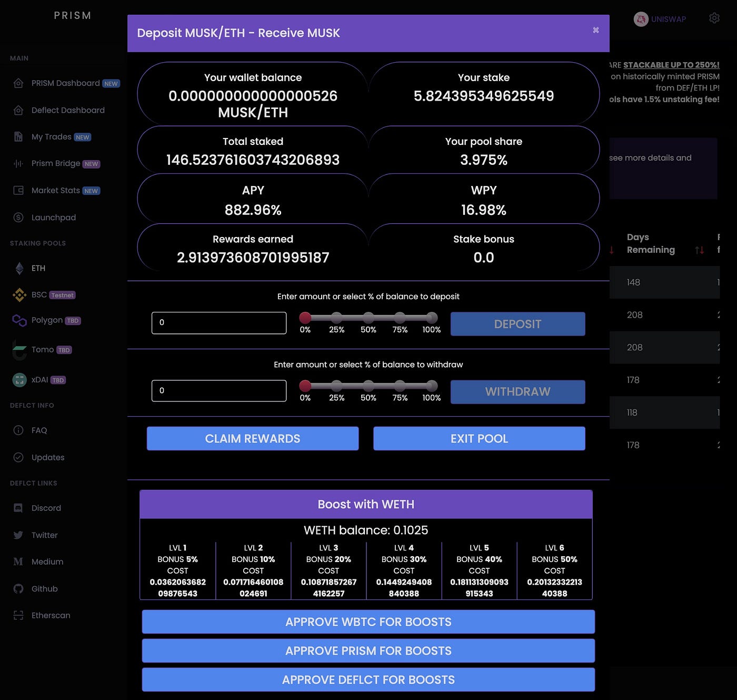Click the xDAI pool logo icon
737x700 pixels.
click(19, 380)
